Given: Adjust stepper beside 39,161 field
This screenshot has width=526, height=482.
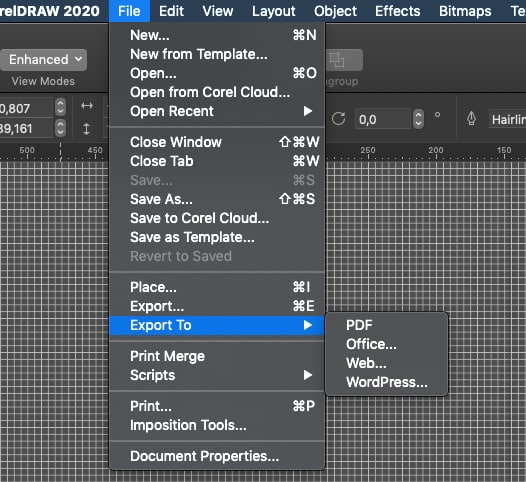Looking at the screenshot, I should click(60, 128).
